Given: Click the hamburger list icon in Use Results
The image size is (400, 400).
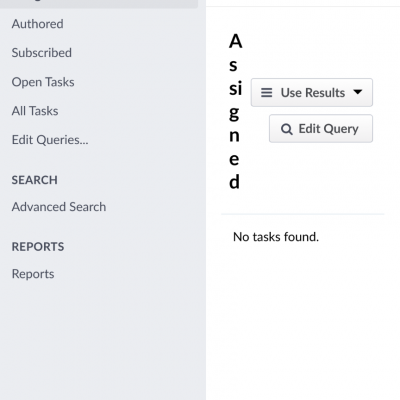Looking at the screenshot, I should (266, 92).
